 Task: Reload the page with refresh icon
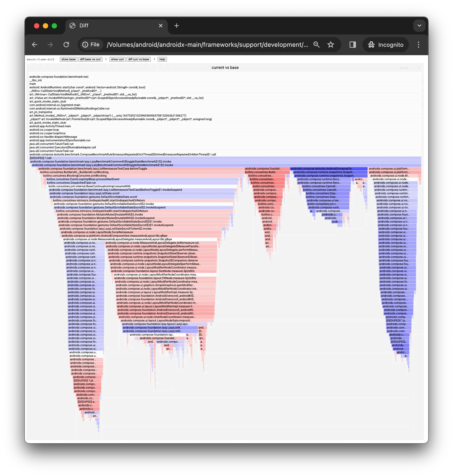[x=66, y=45]
